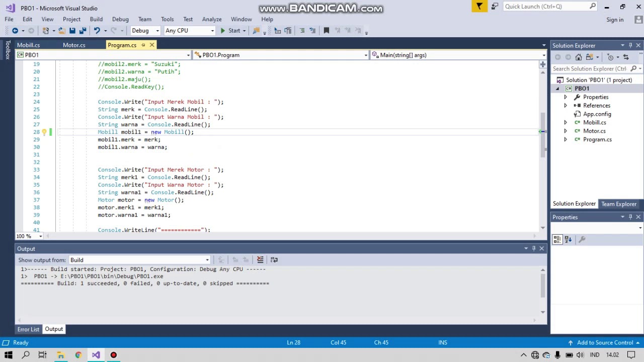Click the Clear All output icon
The width and height of the screenshot is (644, 362).
pos(260,260)
